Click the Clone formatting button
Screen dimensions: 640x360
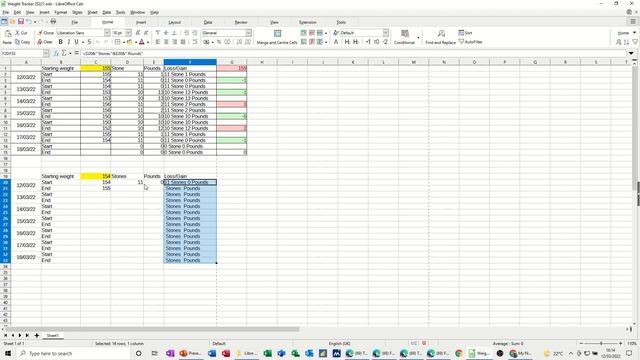45,33
